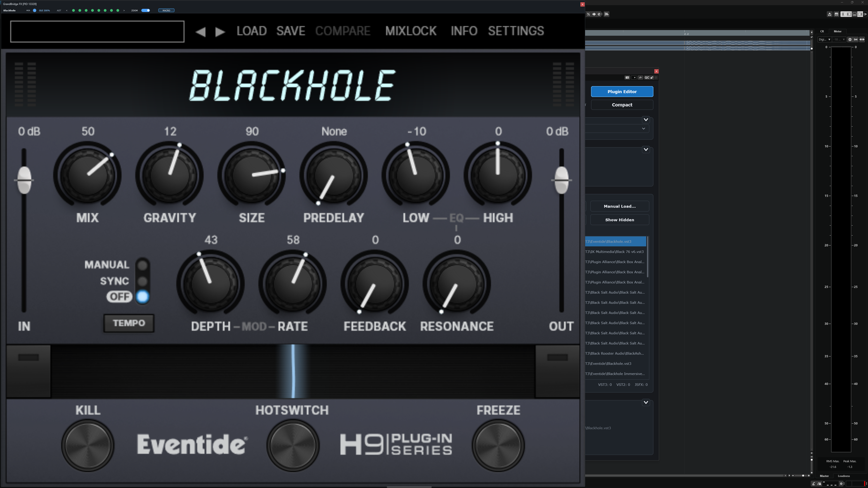Click the Plugin Editor button
Screen dimensions: 868x488
[622, 92]
